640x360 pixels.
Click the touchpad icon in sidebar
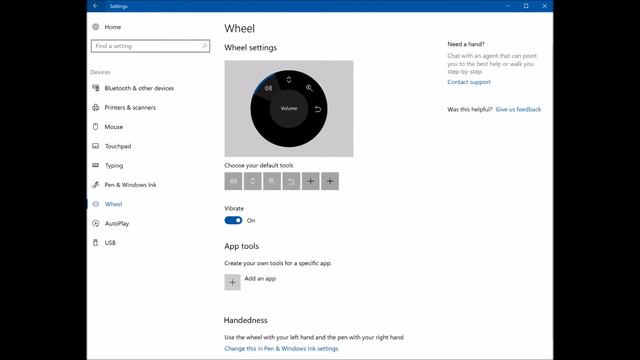click(96, 146)
